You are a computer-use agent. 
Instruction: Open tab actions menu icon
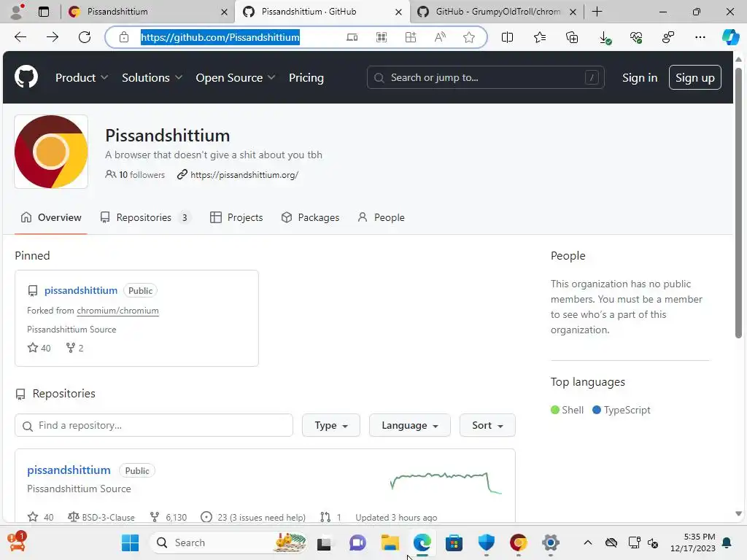(44, 12)
